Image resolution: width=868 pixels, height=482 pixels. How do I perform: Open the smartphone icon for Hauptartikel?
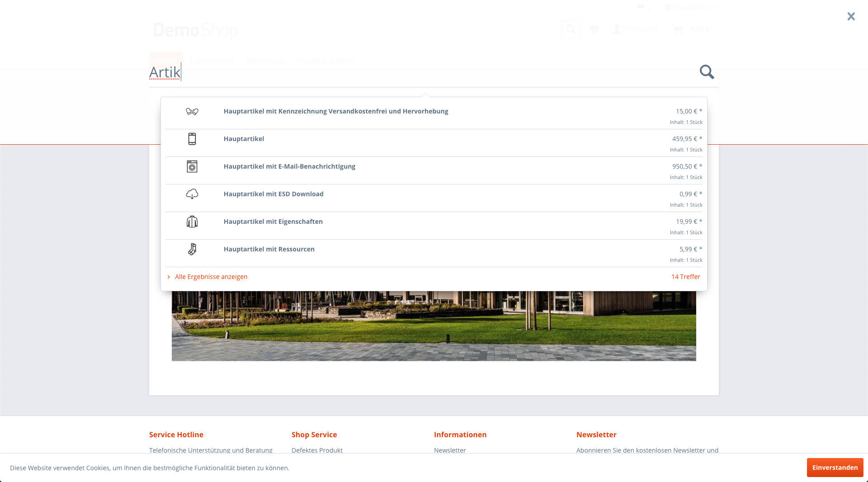coord(192,139)
